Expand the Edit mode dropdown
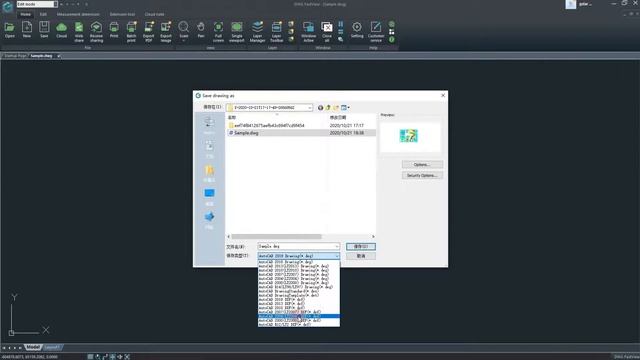This screenshot has width=640, height=360. tap(56, 4)
